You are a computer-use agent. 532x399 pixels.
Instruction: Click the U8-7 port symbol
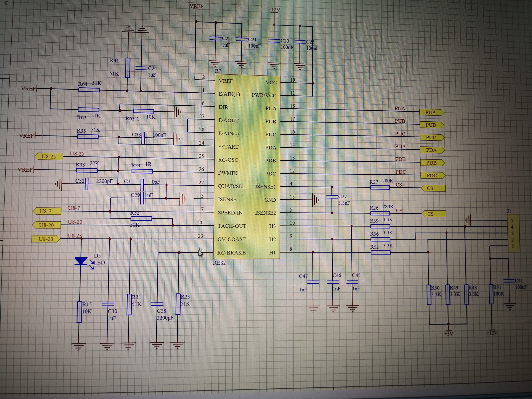click(x=47, y=211)
